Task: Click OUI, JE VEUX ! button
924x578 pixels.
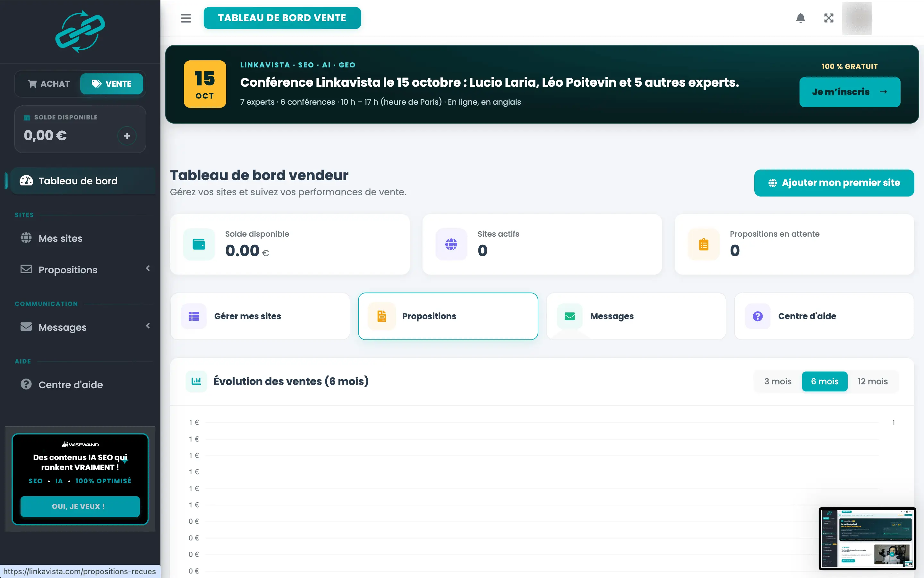Action: click(80, 506)
